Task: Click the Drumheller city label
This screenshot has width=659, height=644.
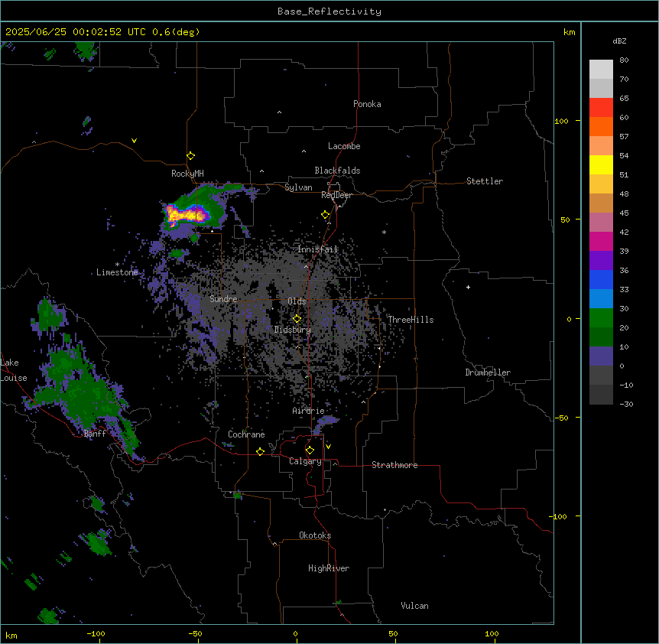Action: 488,372
